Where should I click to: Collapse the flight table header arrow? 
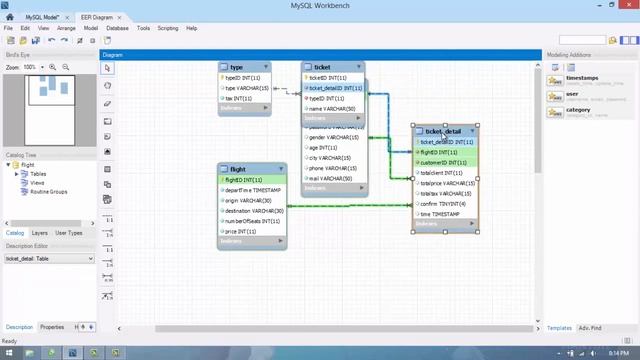click(x=281, y=169)
